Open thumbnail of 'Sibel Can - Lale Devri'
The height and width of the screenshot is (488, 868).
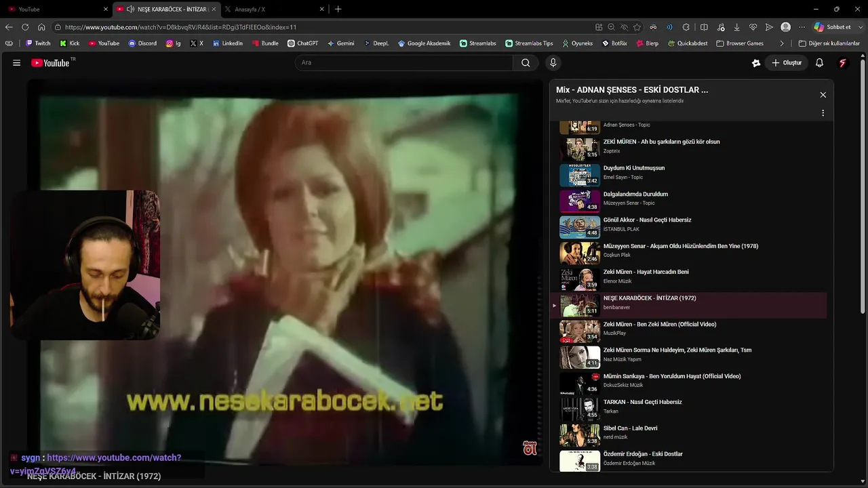coord(580,435)
